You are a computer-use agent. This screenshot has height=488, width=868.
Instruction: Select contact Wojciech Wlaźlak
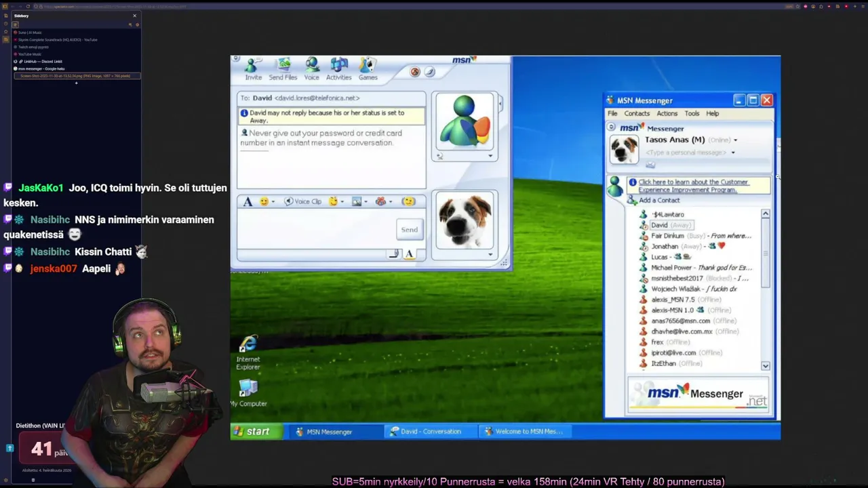688,289
